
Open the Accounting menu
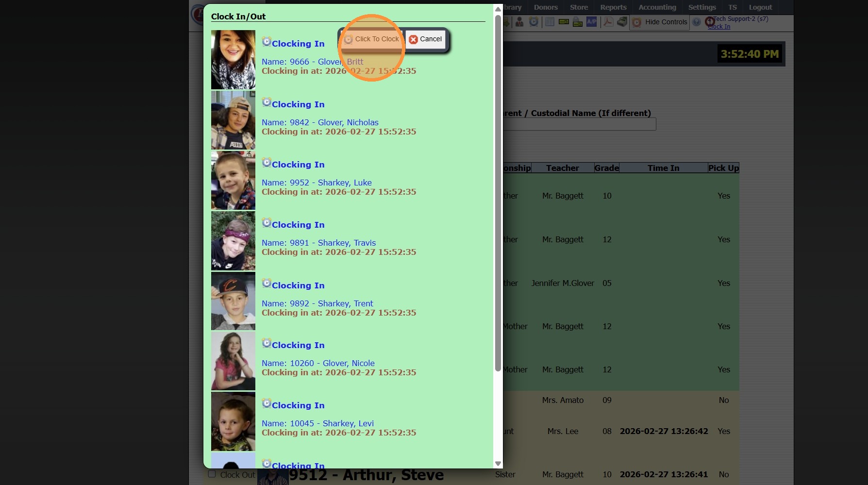click(x=657, y=7)
